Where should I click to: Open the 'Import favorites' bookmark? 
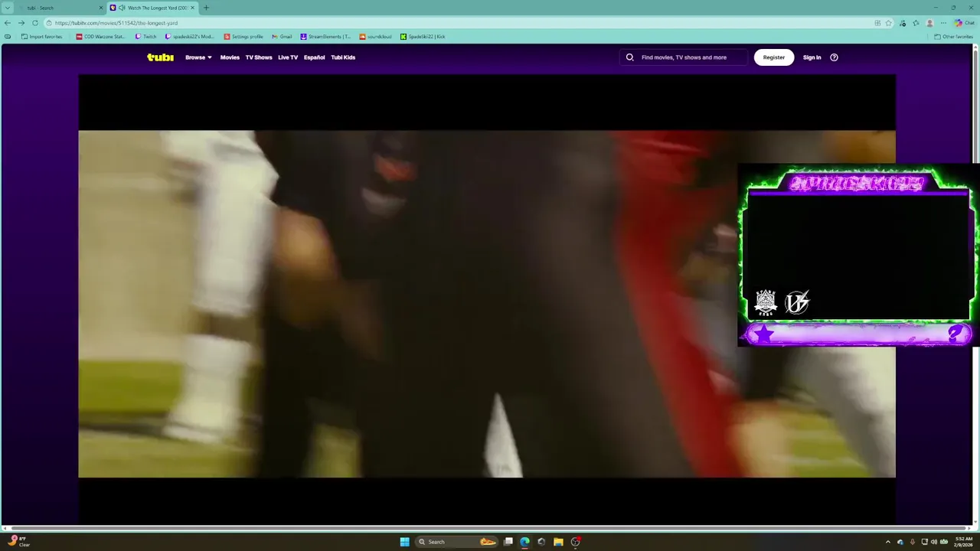[41, 37]
